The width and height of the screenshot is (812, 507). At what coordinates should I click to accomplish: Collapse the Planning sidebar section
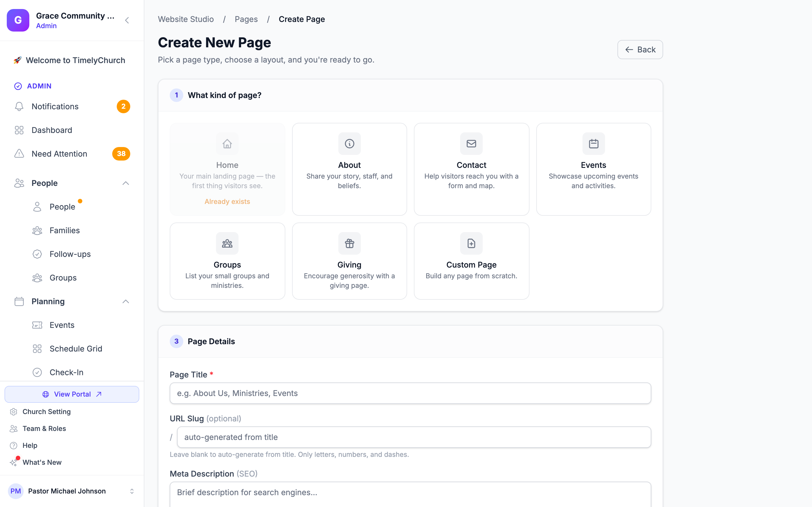coord(125,301)
